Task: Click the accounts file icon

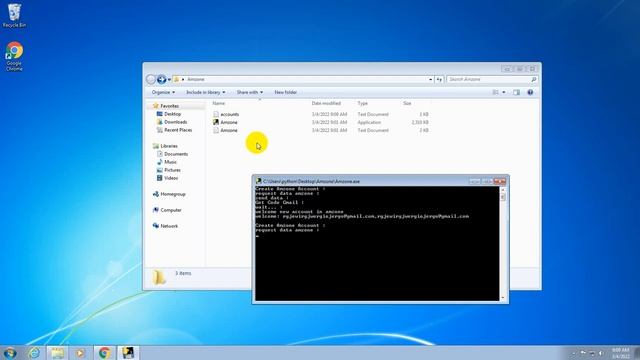Action: click(x=216, y=114)
